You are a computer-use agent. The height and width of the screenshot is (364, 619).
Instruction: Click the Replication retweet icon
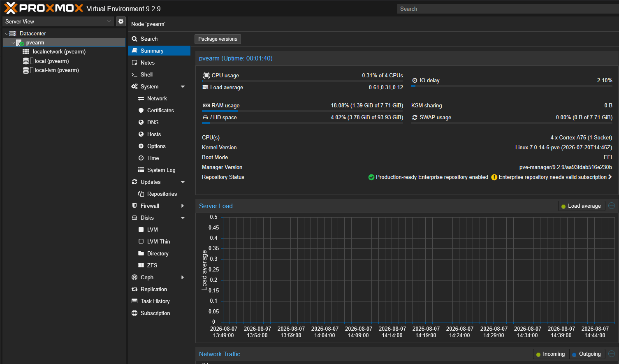point(134,290)
